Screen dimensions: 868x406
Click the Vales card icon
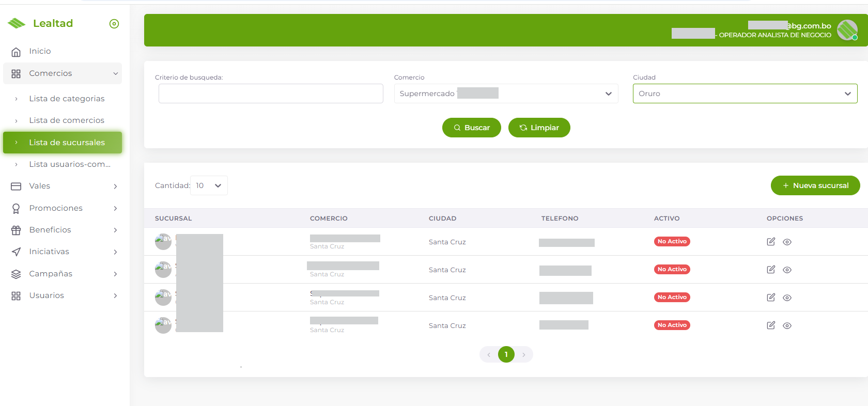click(x=16, y=186)
